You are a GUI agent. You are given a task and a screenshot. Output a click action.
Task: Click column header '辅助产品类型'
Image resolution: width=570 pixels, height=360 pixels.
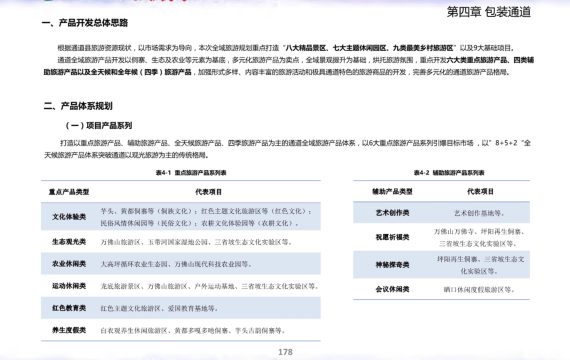pos(392,191)
